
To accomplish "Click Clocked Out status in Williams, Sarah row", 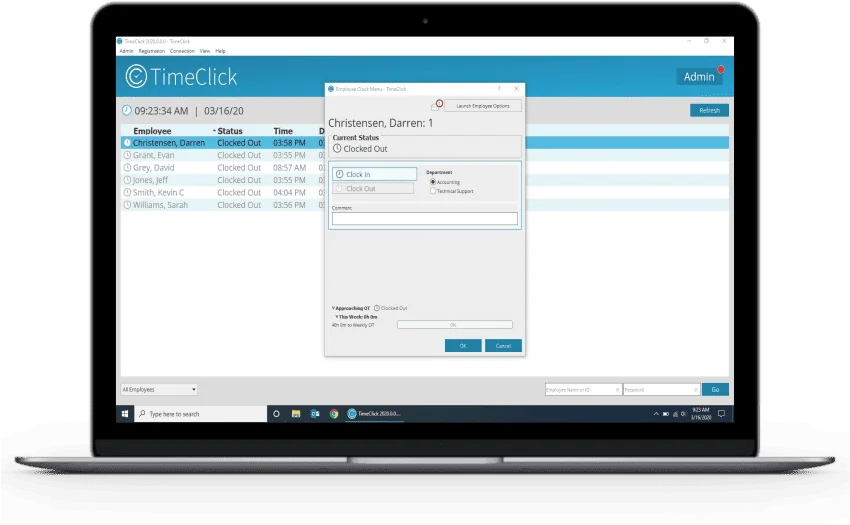I will [239, 205].
